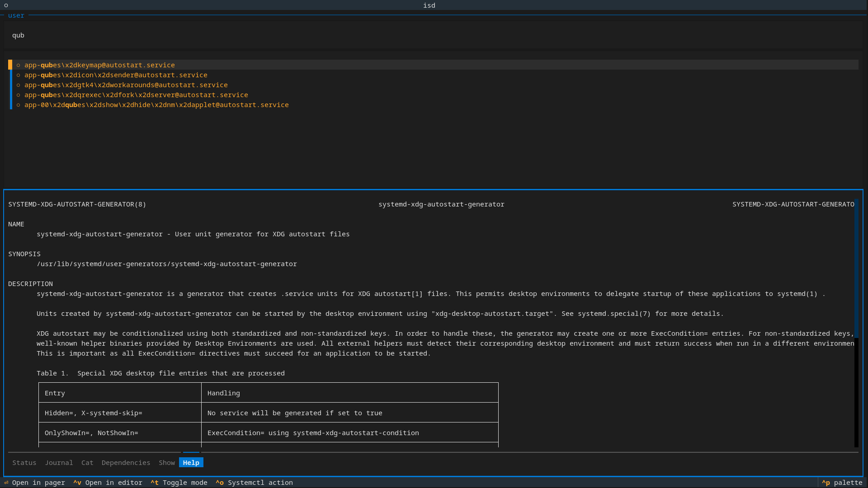Click state circle icon of keymap service
Screen dimensions: 868x488
pos(19,65)
